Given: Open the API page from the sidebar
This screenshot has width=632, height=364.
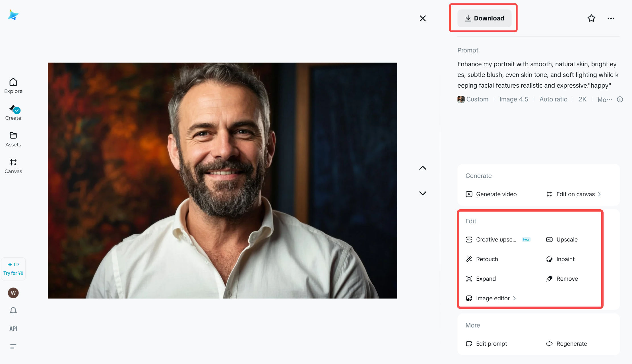Looking at the screenshot, I should click(13, 328).
